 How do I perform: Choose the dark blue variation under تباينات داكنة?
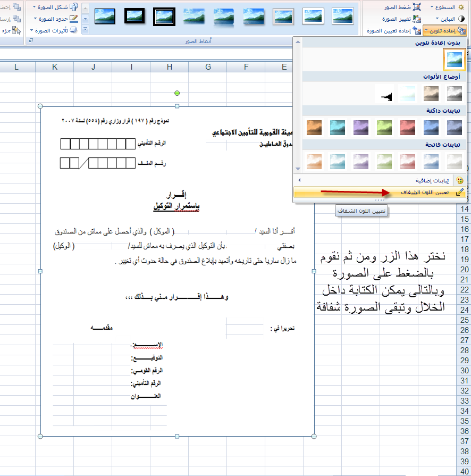pos(431,128)
